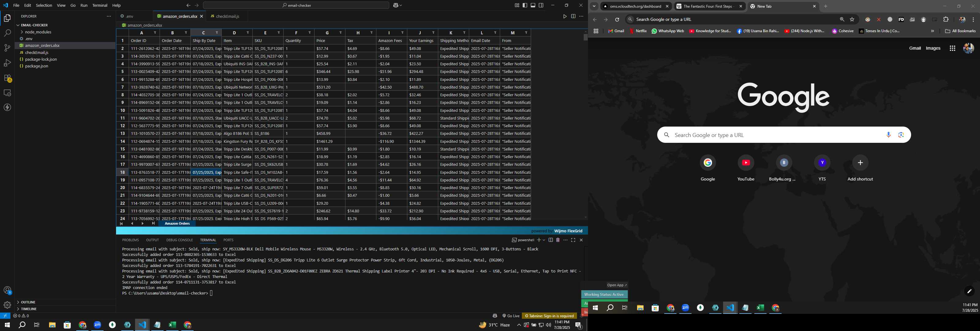Open the Remote Explorer view
Screen dimensions: 980x331
[7, 93]
